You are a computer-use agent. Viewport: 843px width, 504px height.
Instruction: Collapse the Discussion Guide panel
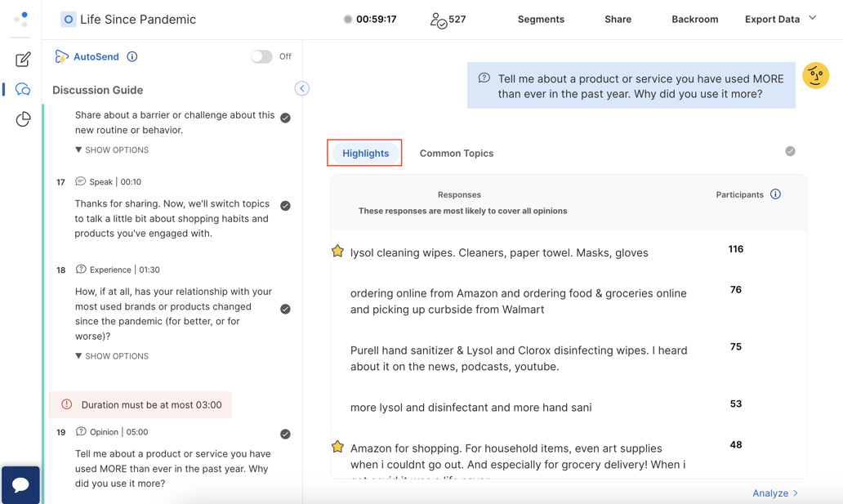pos(301,88)
